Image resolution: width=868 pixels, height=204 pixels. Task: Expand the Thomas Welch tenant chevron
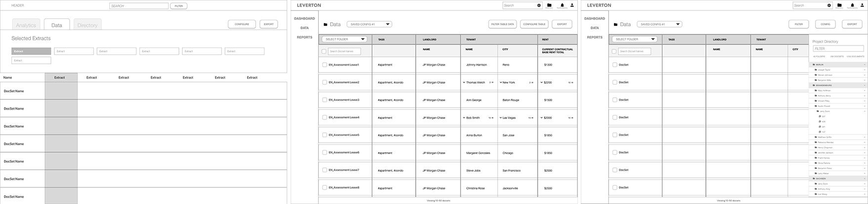coord(464,82)
